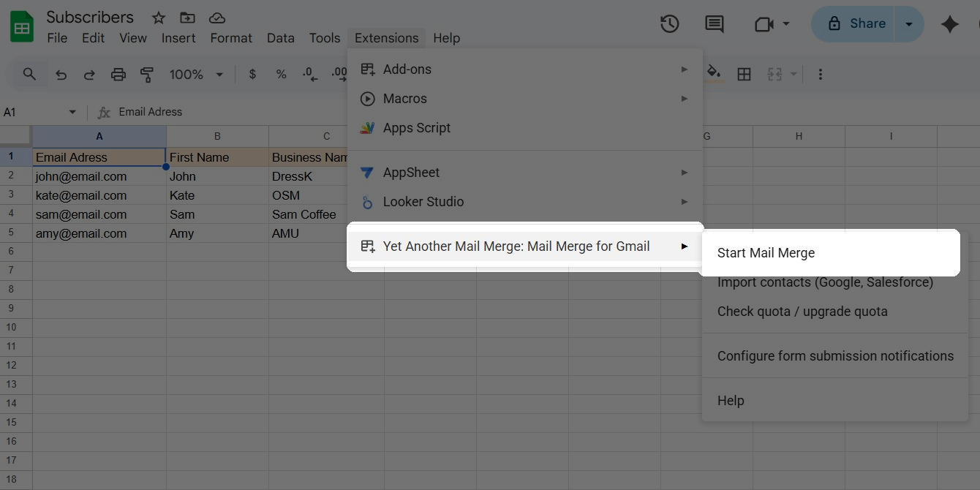Decrease decimal places

(309, 74)
